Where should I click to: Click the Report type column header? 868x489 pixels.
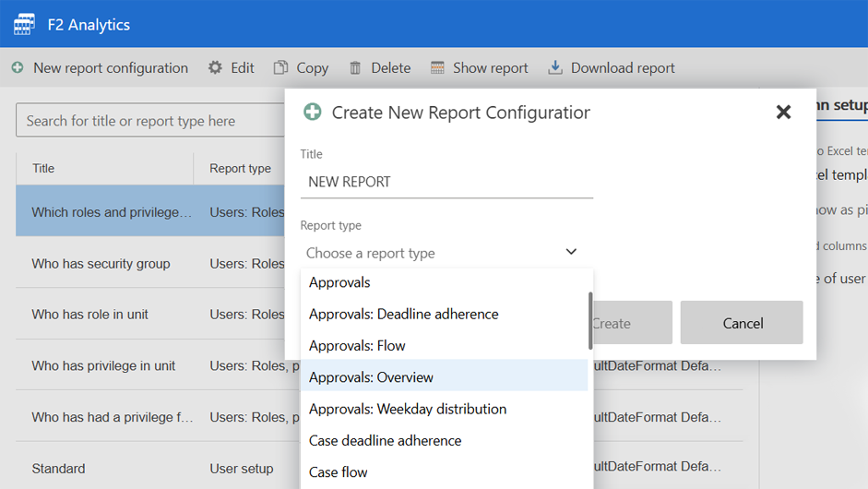click(240, 168)
